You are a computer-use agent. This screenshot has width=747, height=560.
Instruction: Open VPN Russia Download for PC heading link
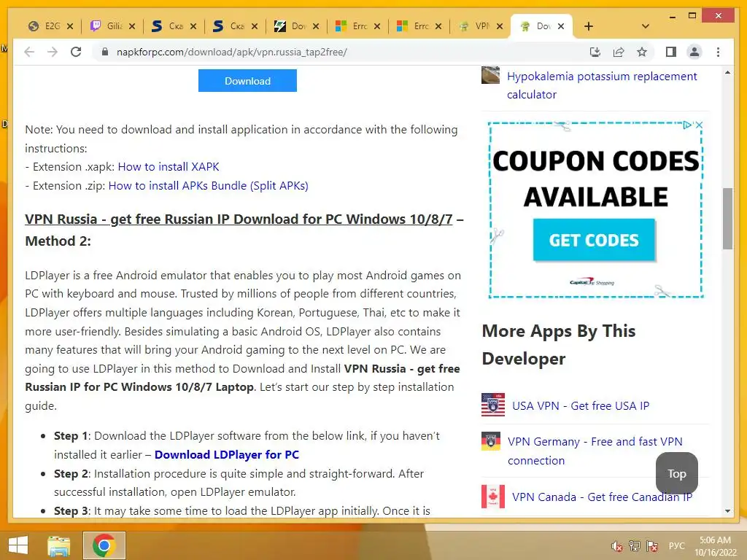click(239, 219)
